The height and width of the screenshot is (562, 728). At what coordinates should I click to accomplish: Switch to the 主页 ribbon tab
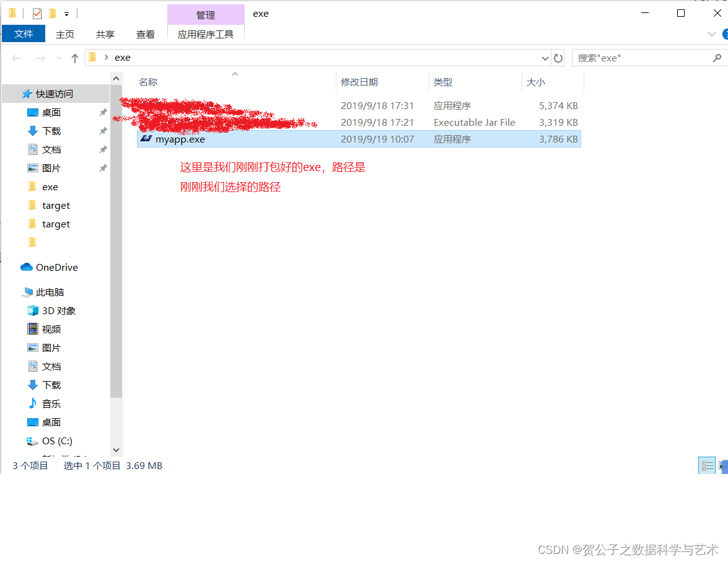[65, 34]
